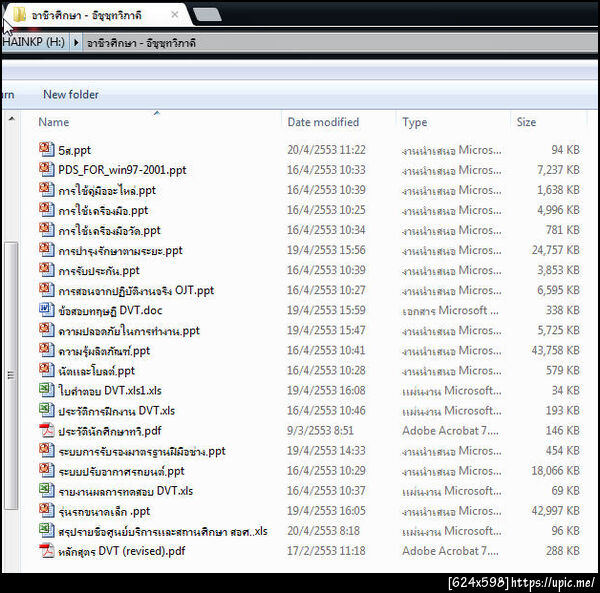Sort files by Type column

[415, 122]
